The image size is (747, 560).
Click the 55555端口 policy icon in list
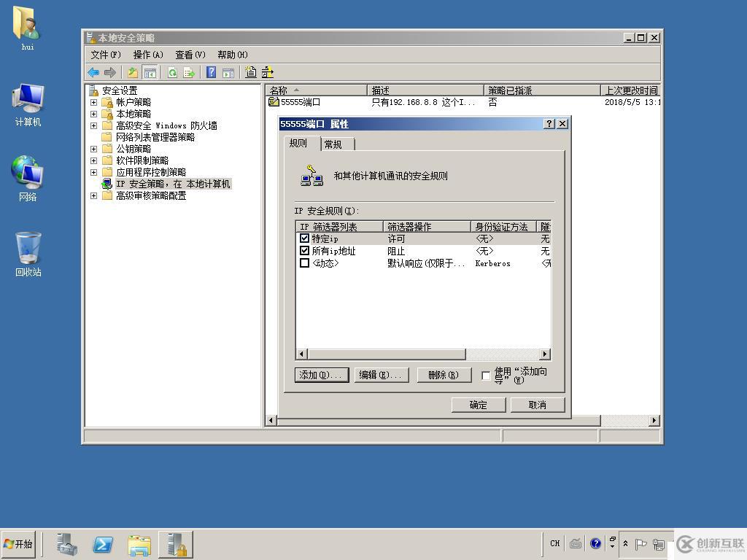(274, 102)
